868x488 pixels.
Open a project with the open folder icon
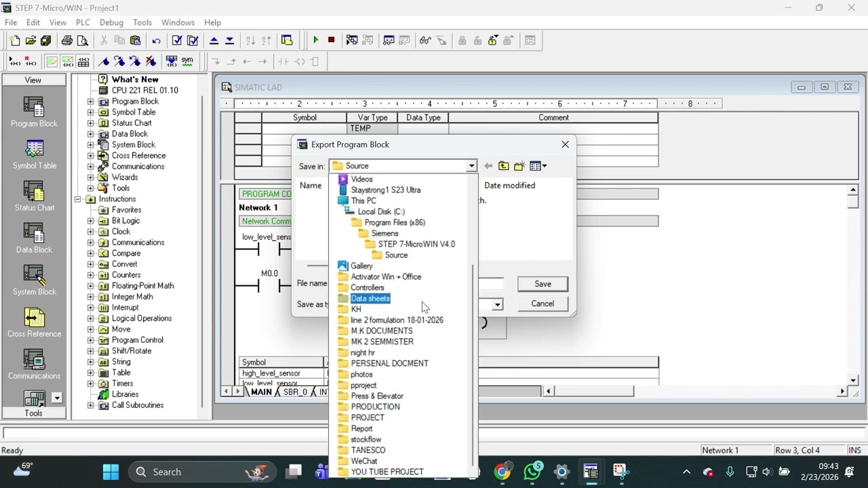point(31,41)
